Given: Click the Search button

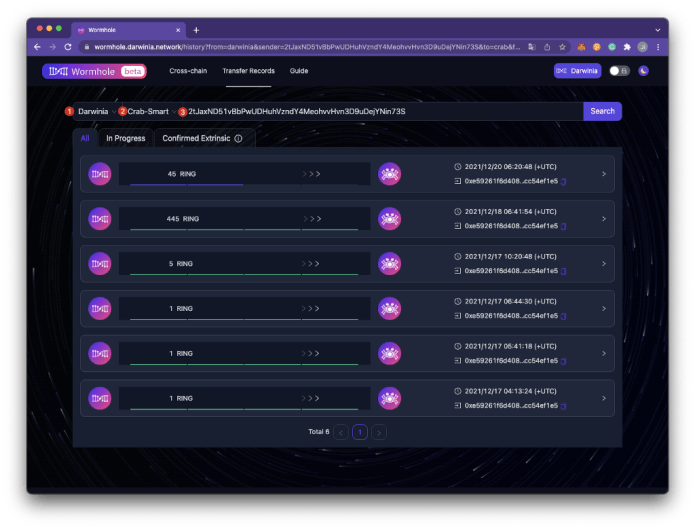Looking at the screenshot, I should click(602, 111).
